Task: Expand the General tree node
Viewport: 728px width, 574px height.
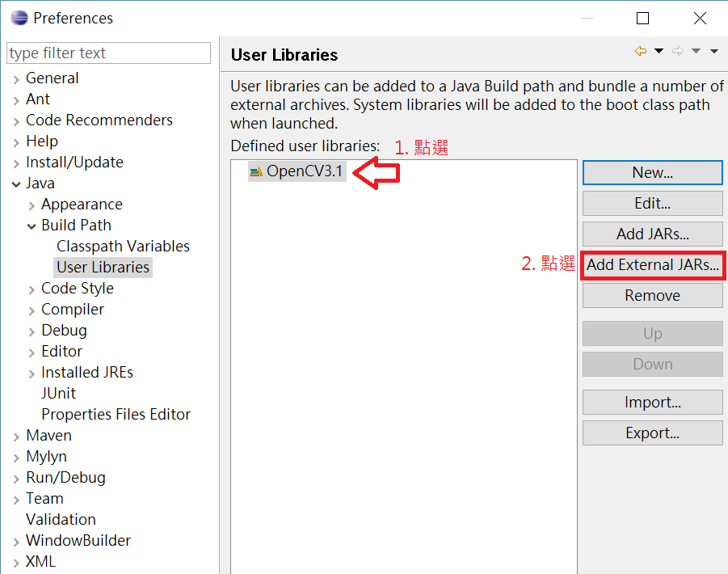Action: pos(16,79)
